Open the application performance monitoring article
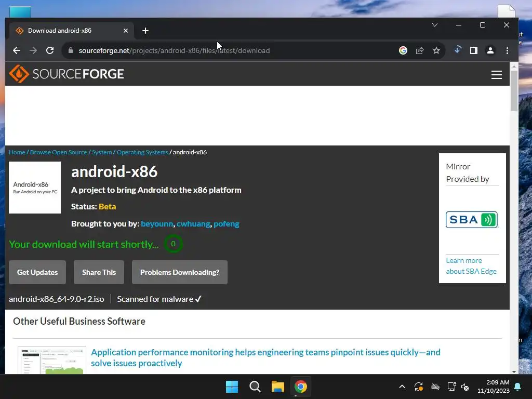This screenshot has width=532, height=399. coord(265,357)
